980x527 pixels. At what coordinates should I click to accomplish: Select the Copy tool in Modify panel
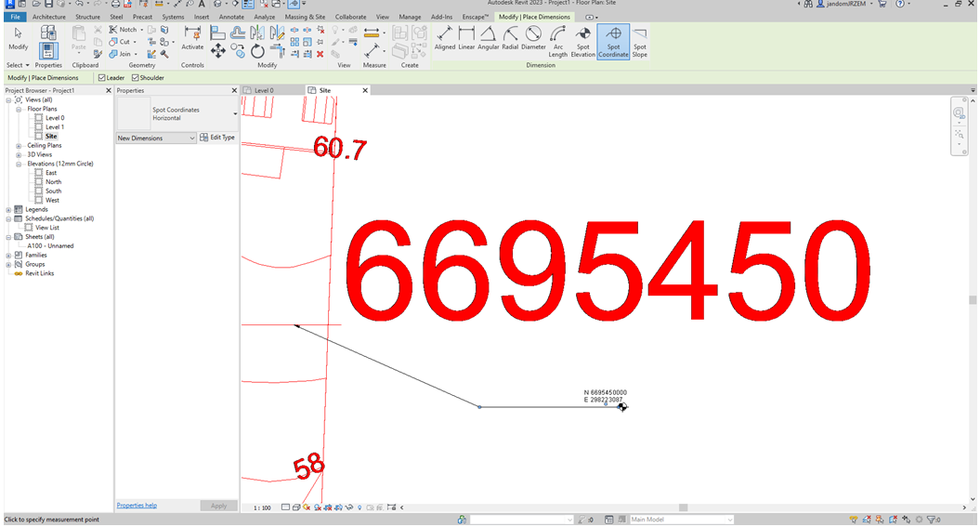[x=238, y=51]
